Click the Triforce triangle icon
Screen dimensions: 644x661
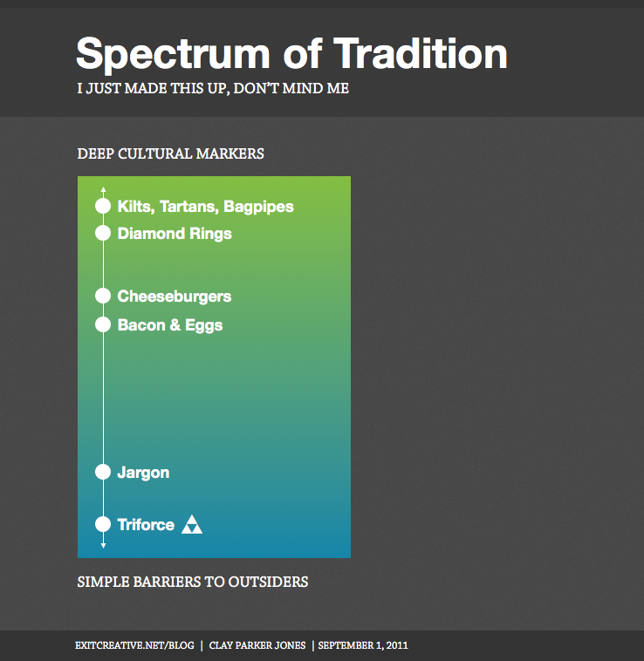pyautogui.click(x=192, y=524)
